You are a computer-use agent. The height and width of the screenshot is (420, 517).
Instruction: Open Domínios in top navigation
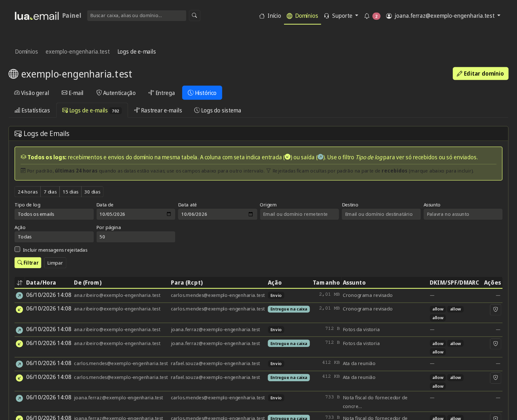coord(302,16)
